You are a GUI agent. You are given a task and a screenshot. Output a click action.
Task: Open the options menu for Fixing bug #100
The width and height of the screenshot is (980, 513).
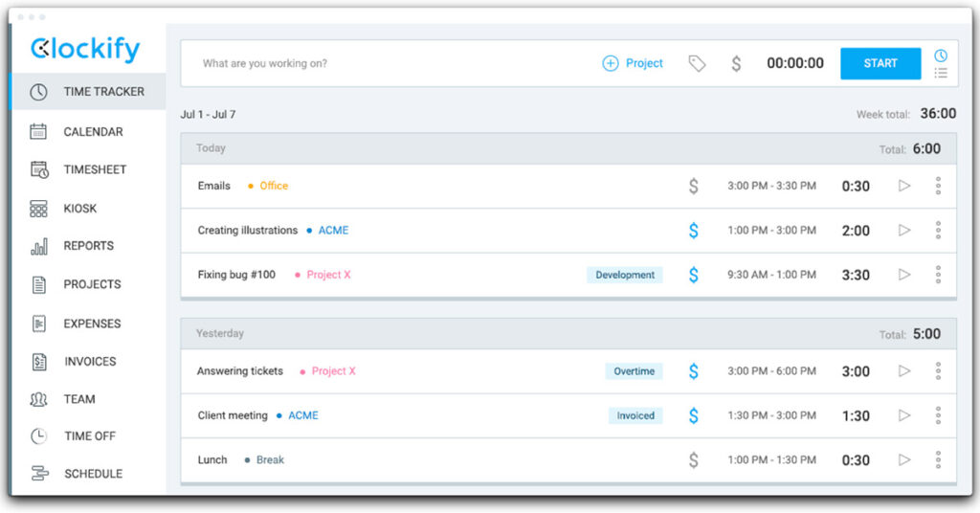(x=938, y=275)
